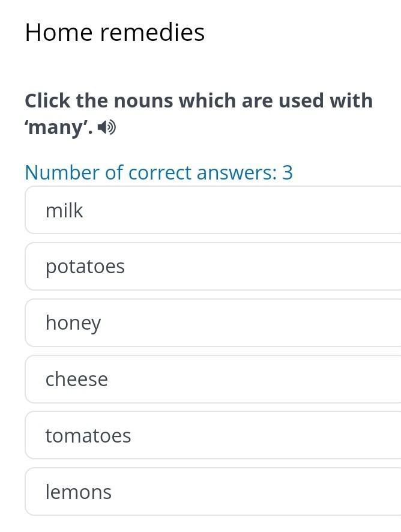Play the instruction audio speaker icon
This screenshot has width=401, height=532.
pyautogui.click(x=107, y=127)
